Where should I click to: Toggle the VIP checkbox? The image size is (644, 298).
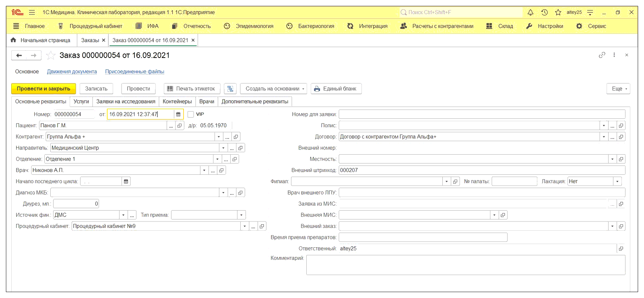pyautogui.click(x=191, y=114)
